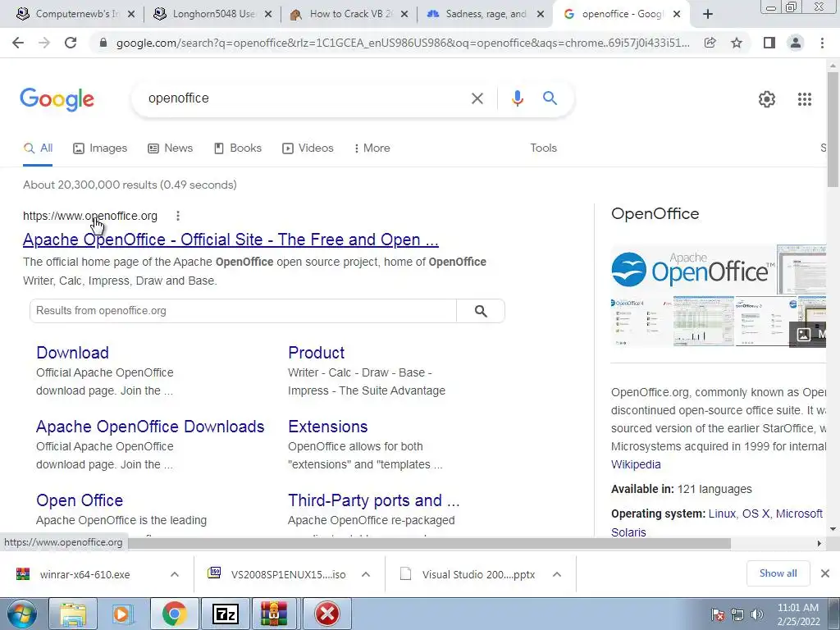Open WinRAR from the taskbar
840x630 pixels.
tap(275, 614)
